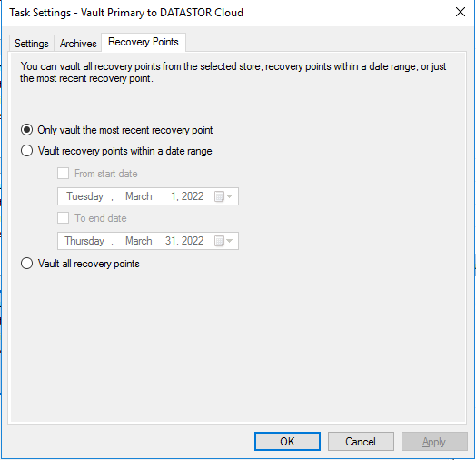Click the calendar icon in end date field
The height and width of the screenshot is (460, 476).
click(x=219, y=241)
